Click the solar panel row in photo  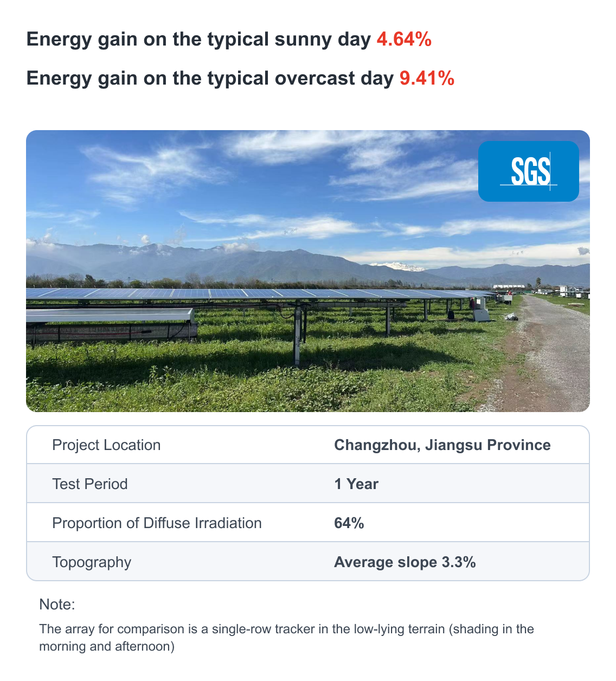[x=260, y=294]
